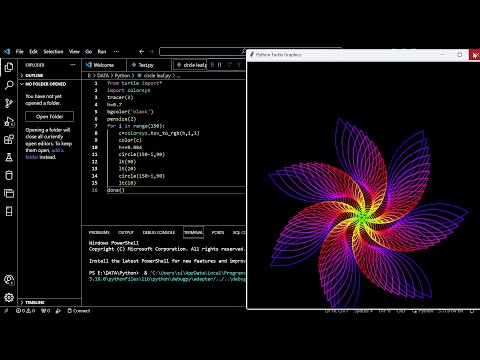This screenshot has height=360, width=480.
Task: Go back with the left arrow
Action: (141, 52)
